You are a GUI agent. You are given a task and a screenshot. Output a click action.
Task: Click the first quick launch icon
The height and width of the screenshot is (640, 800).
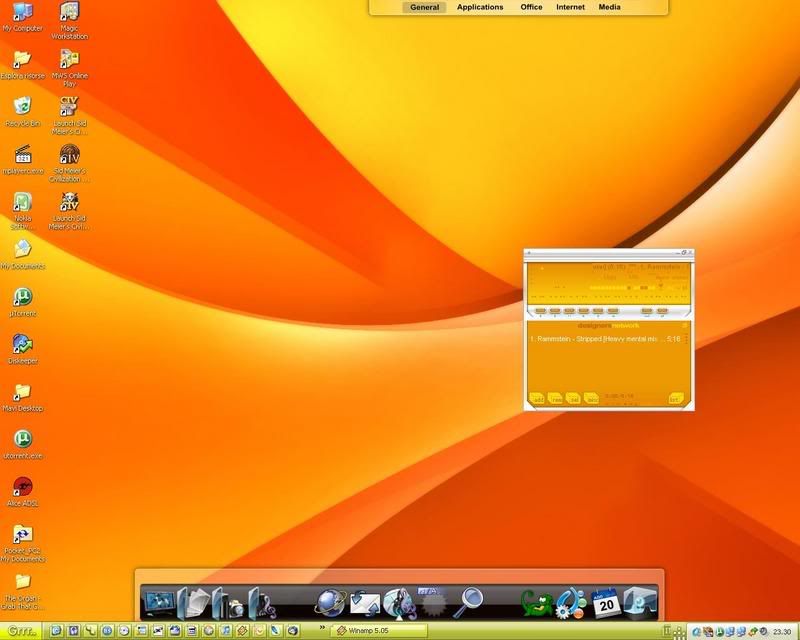[56, 631]
